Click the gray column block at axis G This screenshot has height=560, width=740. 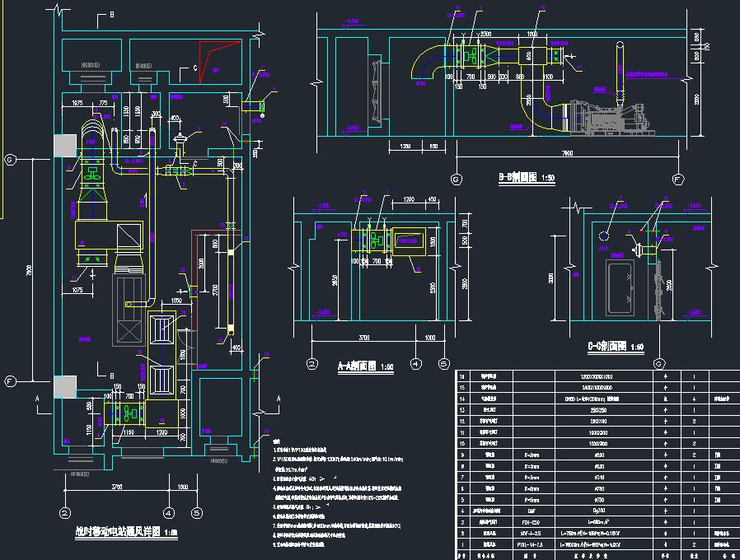[x=65, y=146]
